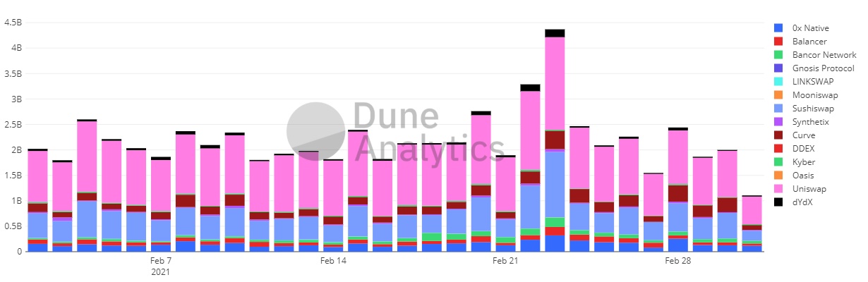Click the purple Gnosis Protocol legend swatch
The height and width of the screenshot is (282, 868).
(779, 68)
